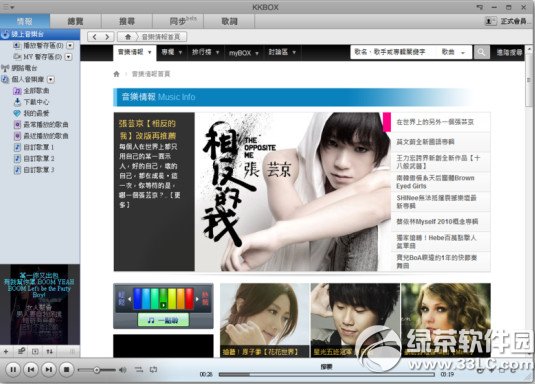Screen dimensions: 535x384
Task: Click the 進階搜尋 advanced search link
Action: point(509,52)
